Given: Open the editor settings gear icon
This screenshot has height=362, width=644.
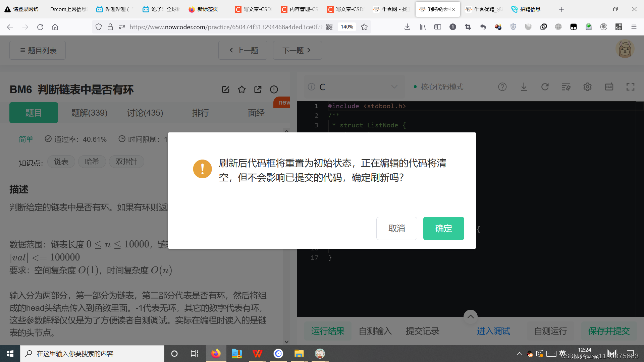Looking at the screenshot, I should (587, 87).
